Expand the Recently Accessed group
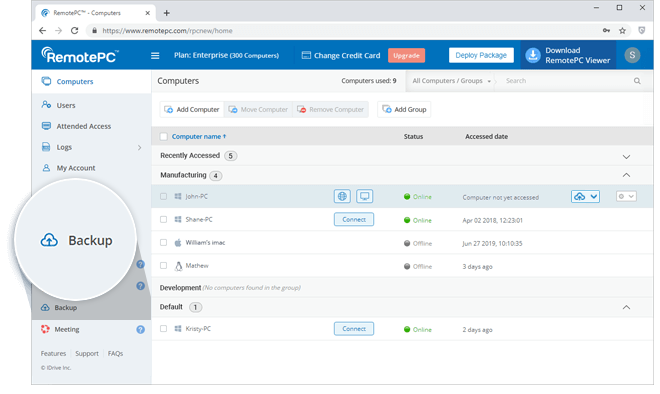 click(x=626, y=157)
